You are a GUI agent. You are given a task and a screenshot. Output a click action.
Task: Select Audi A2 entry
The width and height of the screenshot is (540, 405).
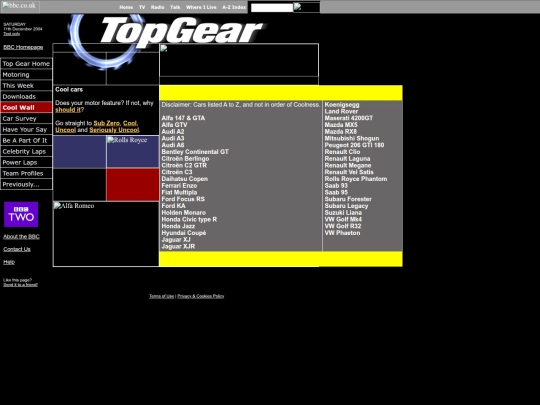[173, 132]
